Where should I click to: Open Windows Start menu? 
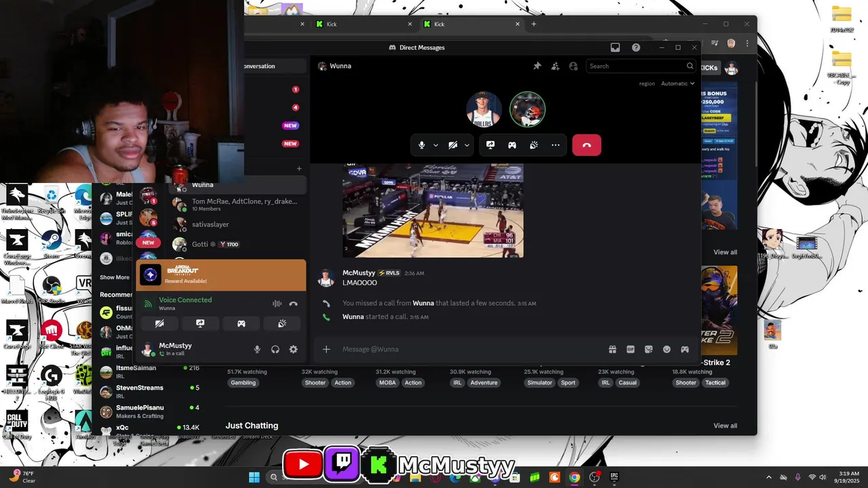point(254,477)
